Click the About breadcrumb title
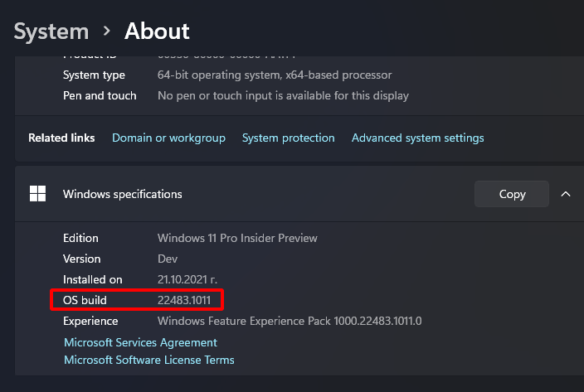 tap(157, 31)
